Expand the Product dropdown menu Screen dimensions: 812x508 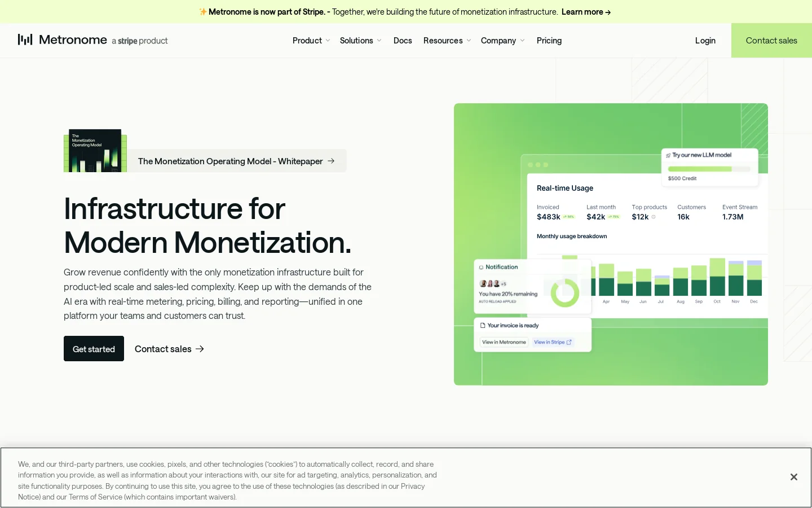(311, 41)
